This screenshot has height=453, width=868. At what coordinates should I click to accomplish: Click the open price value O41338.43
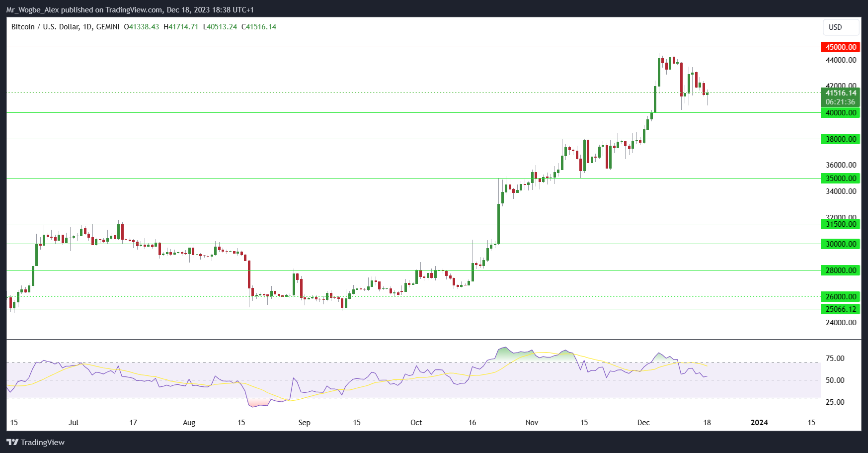coord(142,27)
